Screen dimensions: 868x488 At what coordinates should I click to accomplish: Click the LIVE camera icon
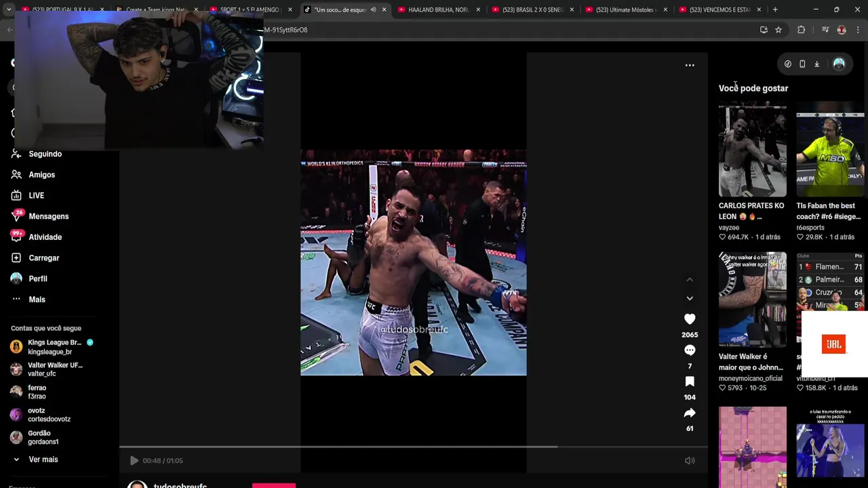click(16, 196)
